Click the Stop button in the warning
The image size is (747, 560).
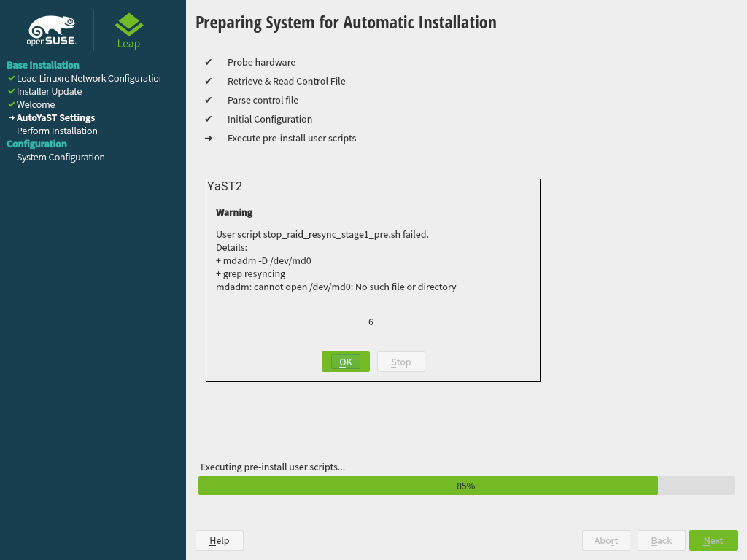[x=400, y=362]
